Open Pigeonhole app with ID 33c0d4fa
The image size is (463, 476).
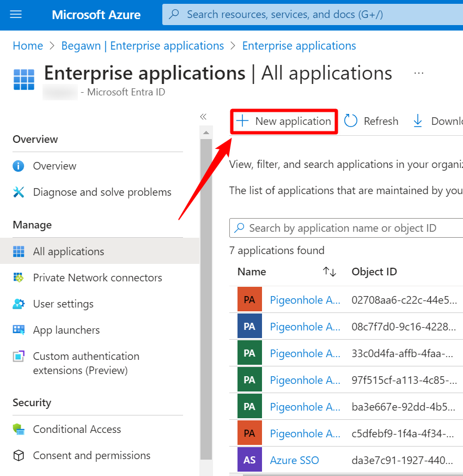tap(305, 353)
